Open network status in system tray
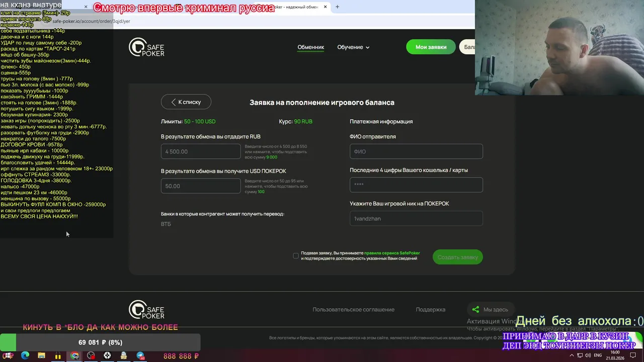 tap(580, 355)
